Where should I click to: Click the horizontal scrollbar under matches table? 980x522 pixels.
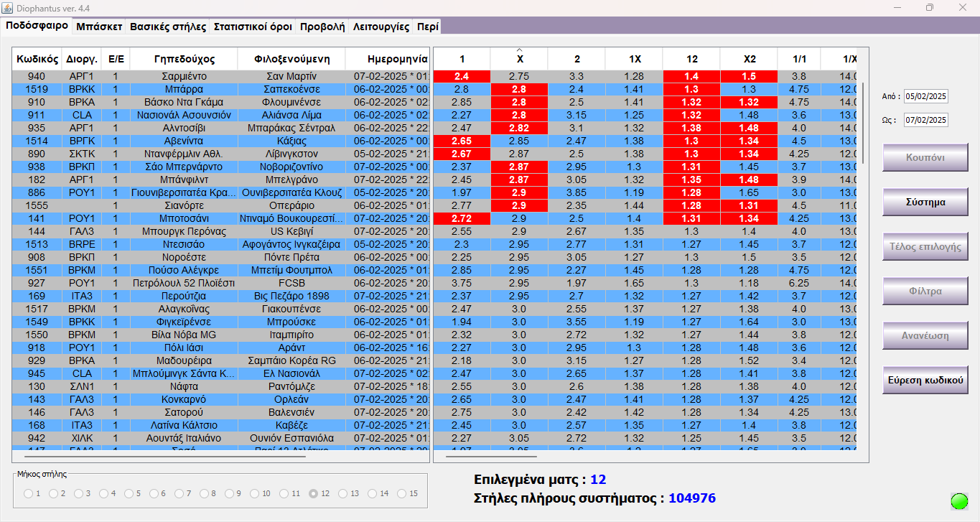165,456
